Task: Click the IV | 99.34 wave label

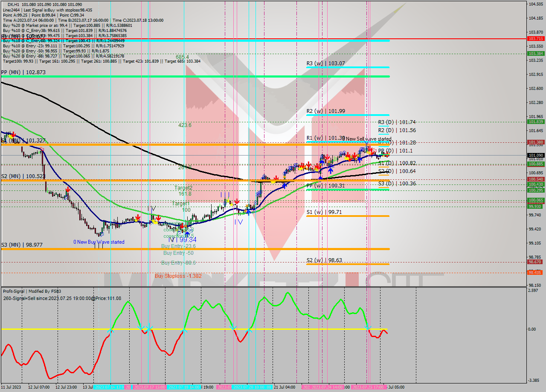Action: coord(183,240)
